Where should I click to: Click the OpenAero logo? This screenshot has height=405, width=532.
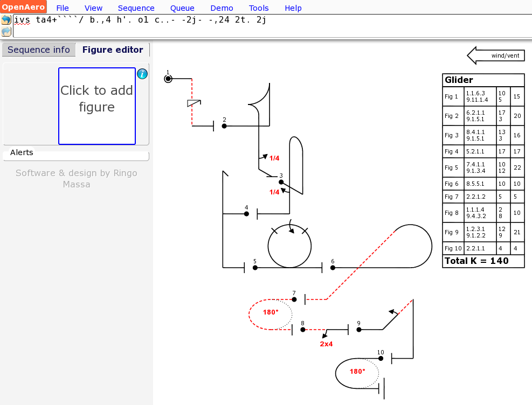(23, 7)
